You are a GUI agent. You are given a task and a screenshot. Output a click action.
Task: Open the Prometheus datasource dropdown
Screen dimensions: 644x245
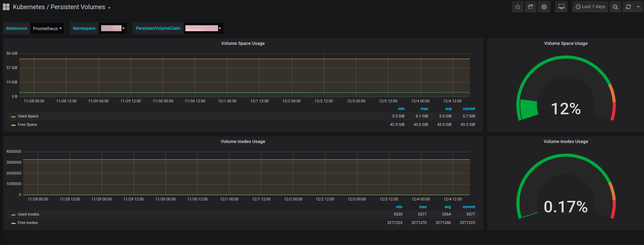tap(47, 28)
